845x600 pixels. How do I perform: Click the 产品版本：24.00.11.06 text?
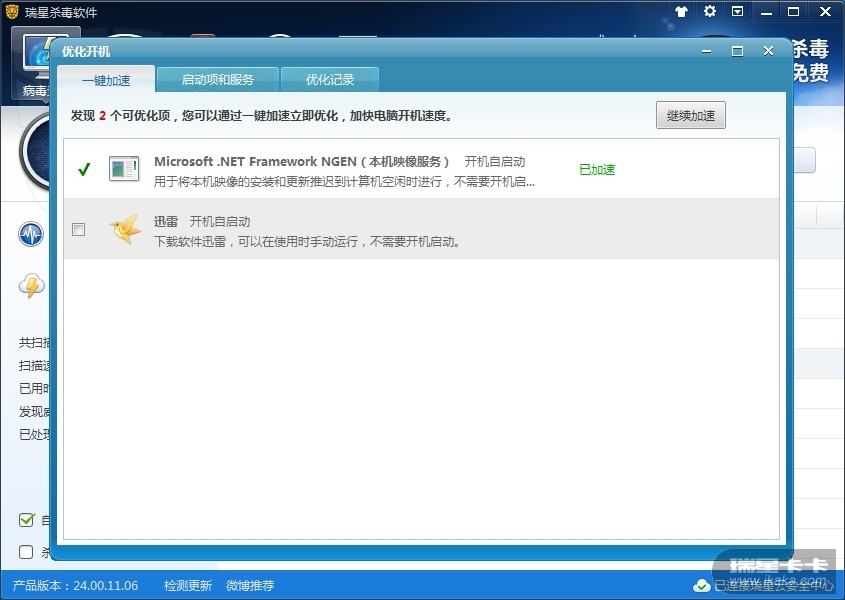point(75,585)
